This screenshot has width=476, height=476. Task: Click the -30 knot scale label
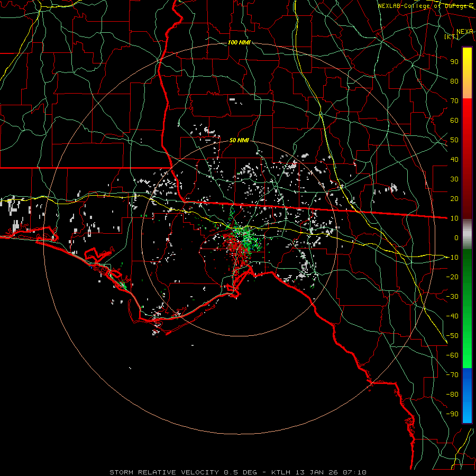452,297
